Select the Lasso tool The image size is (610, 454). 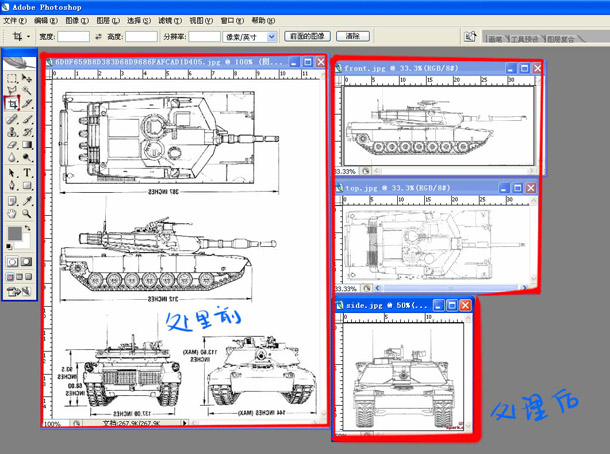(12, 91)
